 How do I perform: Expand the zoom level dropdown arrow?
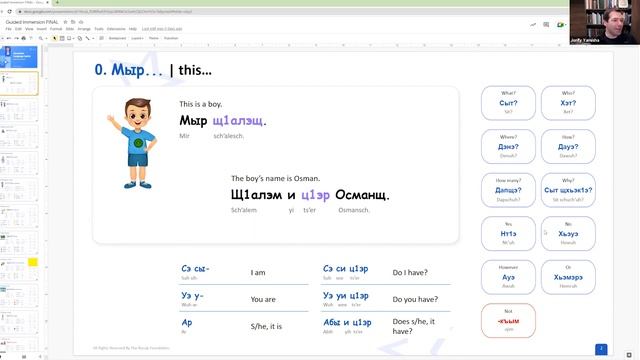pos(46,38)
